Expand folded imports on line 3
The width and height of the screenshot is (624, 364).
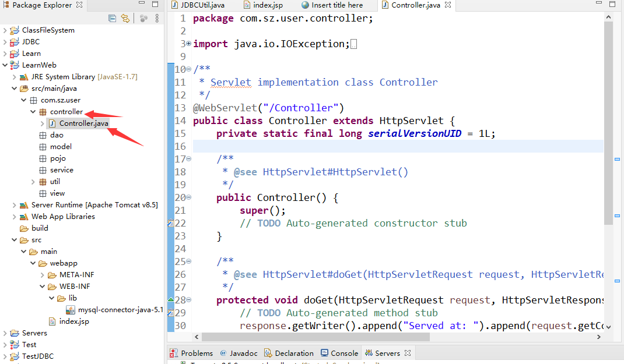(188, 43)
